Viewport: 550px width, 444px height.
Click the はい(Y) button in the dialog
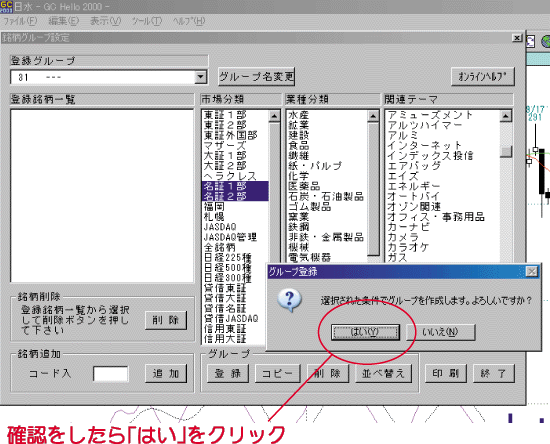click(365, 332)
